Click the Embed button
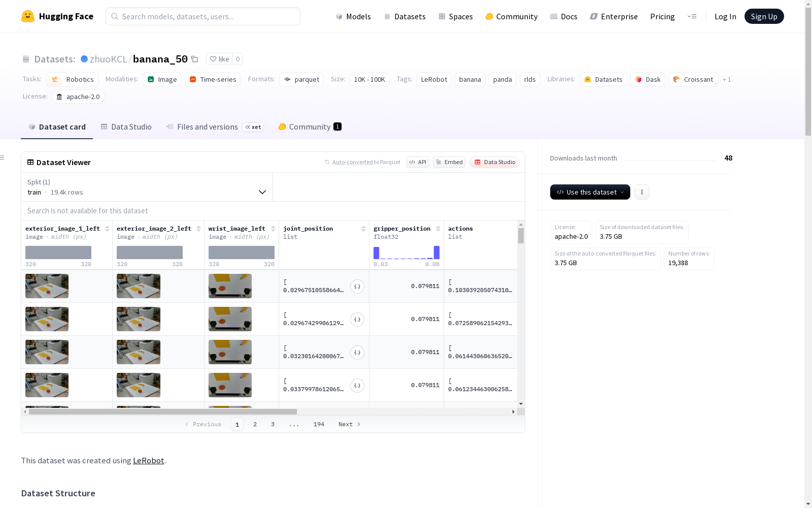 449,162
